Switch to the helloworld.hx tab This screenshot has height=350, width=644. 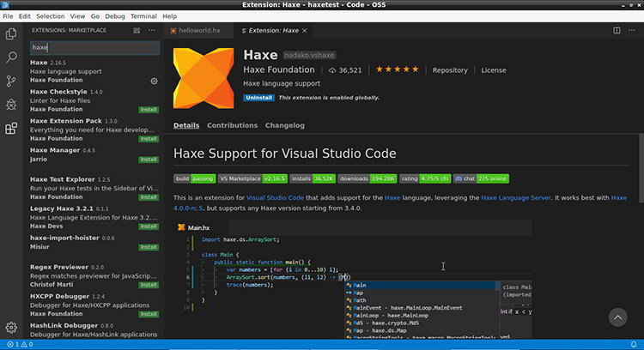tap(198, 30)
